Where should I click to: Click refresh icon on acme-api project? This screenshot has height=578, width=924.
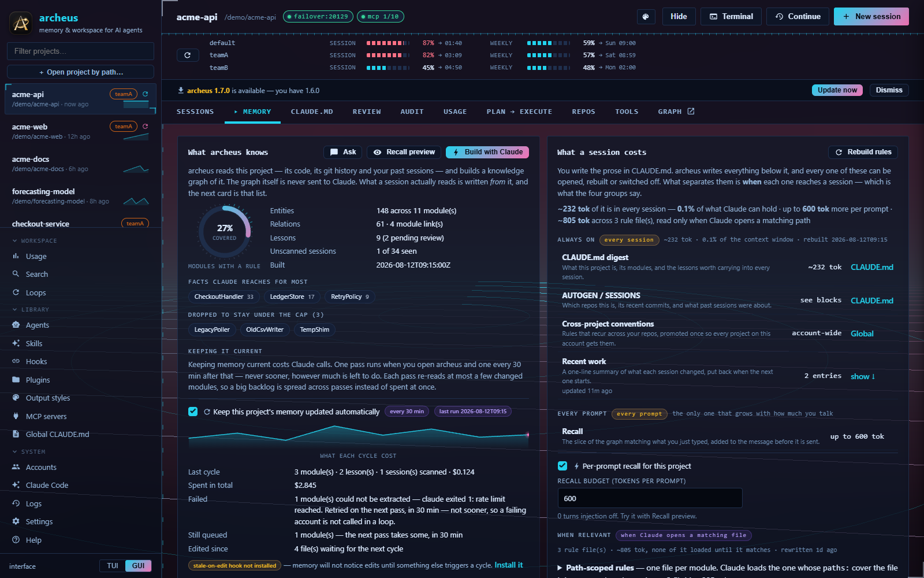coord(146,94)
